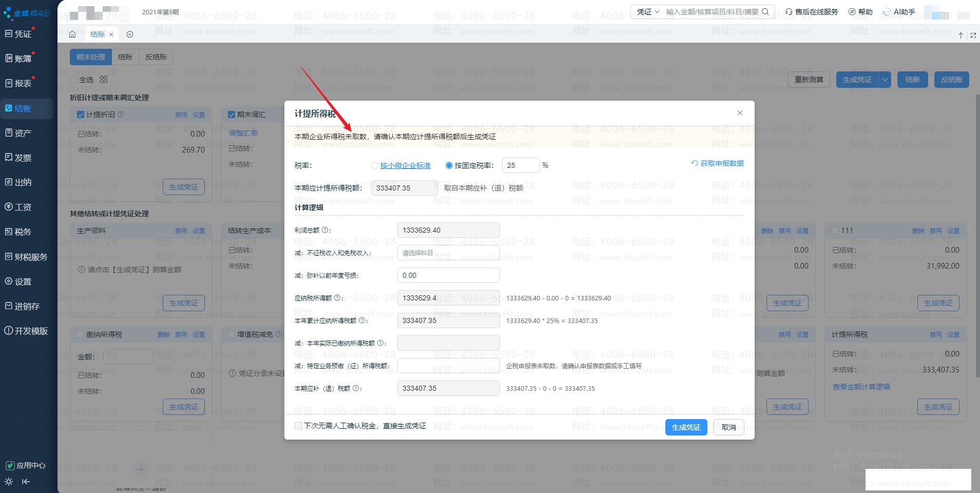The height and width of the screenshot is (493, 980).
Task: Select 按固定税率 radio option
Action: click(449, 165)
